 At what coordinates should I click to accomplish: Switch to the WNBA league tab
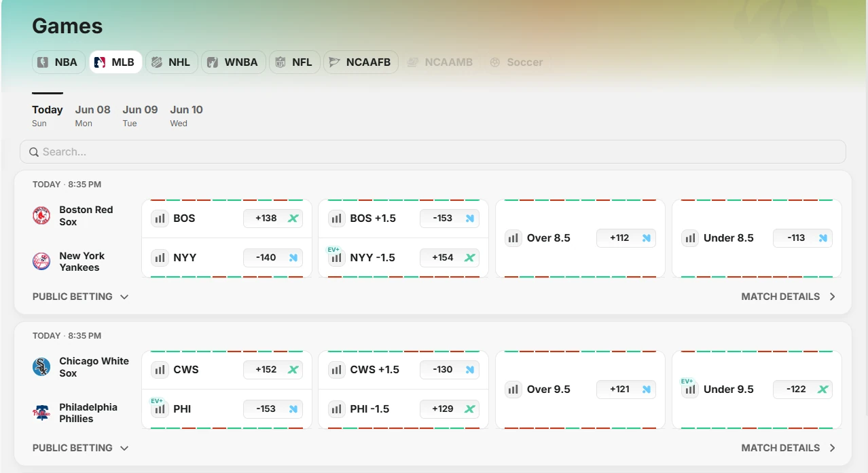233,62
